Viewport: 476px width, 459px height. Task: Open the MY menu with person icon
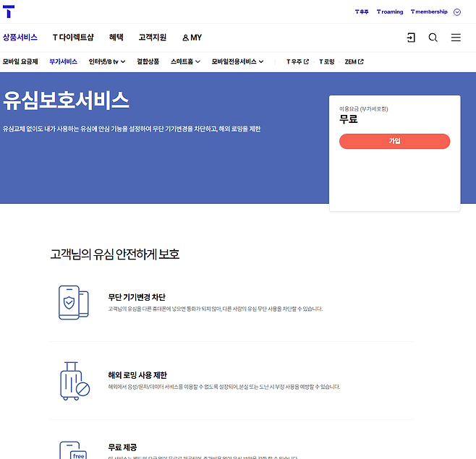pyautogui.click(x=192, y=38)
